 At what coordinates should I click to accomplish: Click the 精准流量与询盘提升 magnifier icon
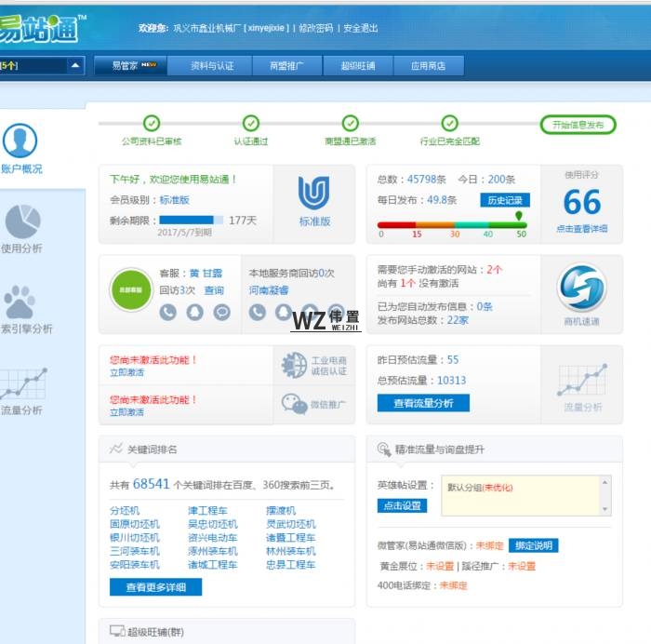click(x=384, y=449)
